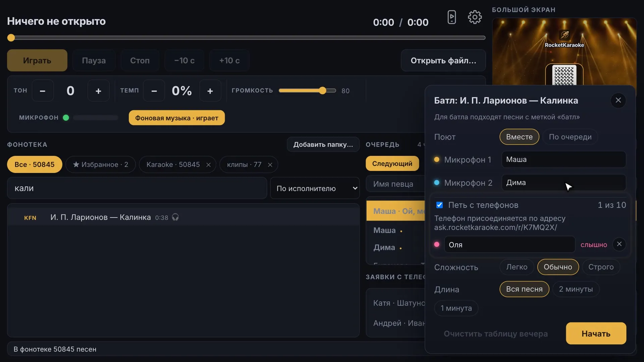Decrease the tone with minus button

[43, 91]
